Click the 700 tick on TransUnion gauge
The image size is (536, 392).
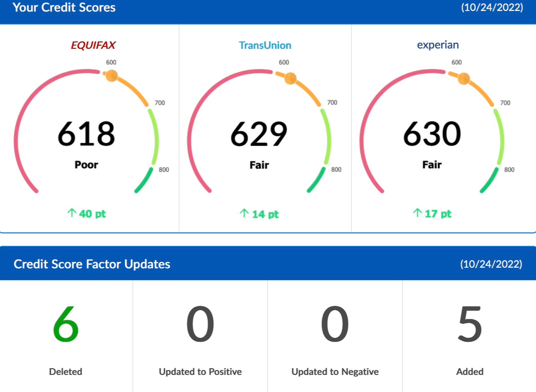(x=332, y=103)
